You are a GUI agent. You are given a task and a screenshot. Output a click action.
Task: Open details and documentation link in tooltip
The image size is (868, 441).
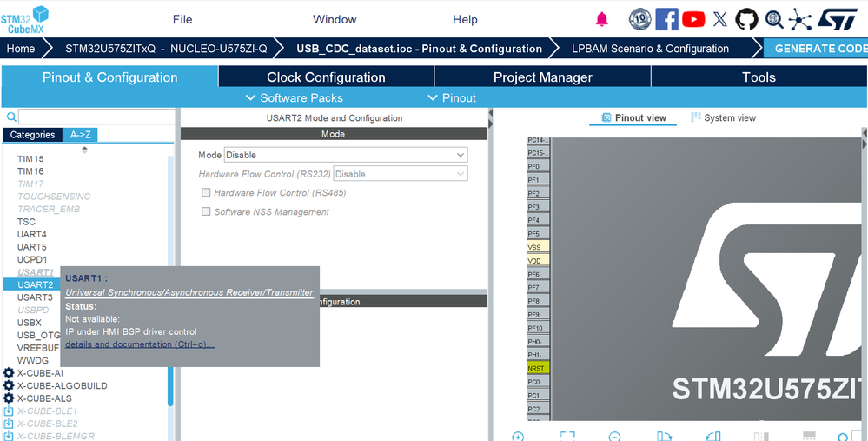click(140, 344)
